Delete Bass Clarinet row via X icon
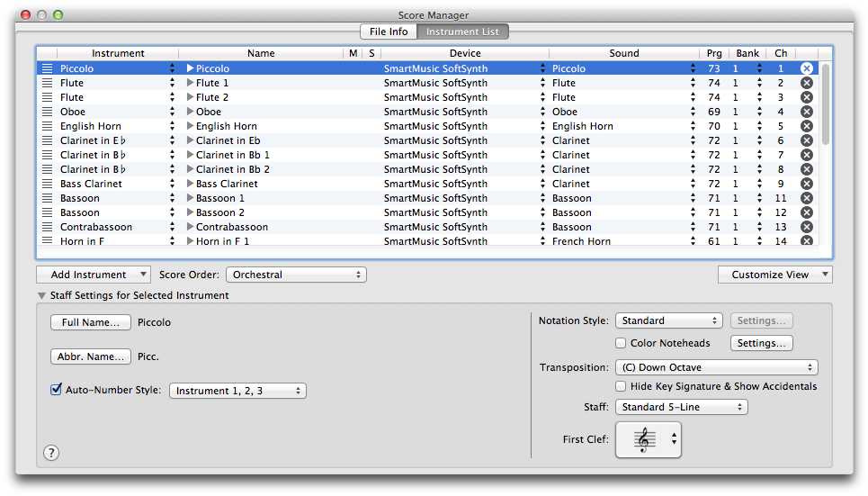Image resolution: width=868 pixels, height=496 pixels. pos(807,184)
